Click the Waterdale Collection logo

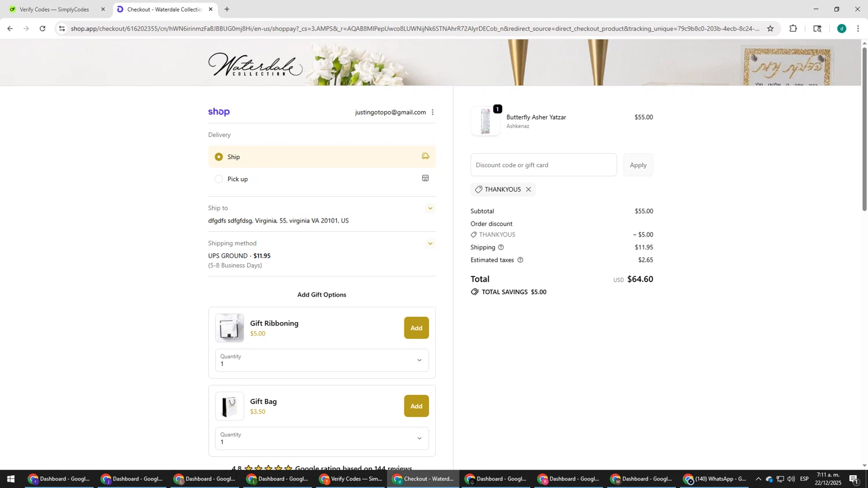(x=255, y=65)
